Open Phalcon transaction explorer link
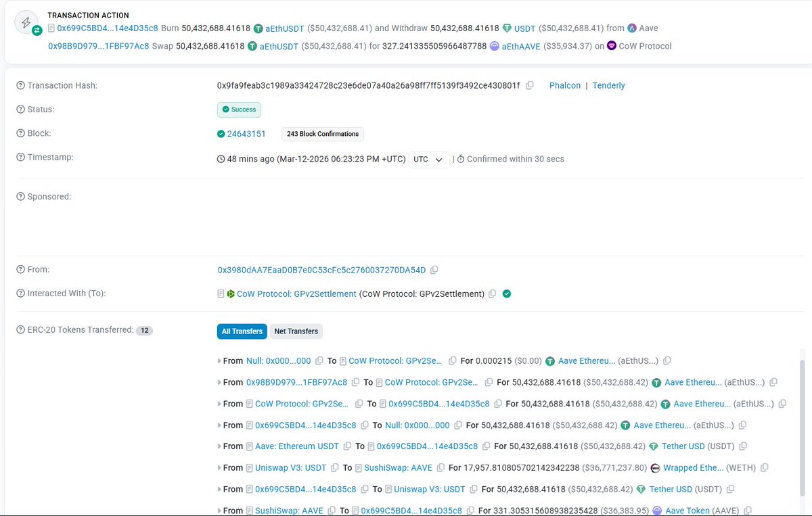Image resolution: width=812 pixels, height=516 pixels. [x=565, y=86]
